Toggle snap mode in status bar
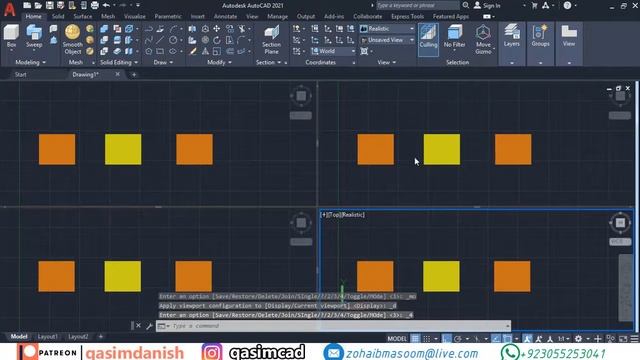The image size is (640, 360). pos(427,338)
